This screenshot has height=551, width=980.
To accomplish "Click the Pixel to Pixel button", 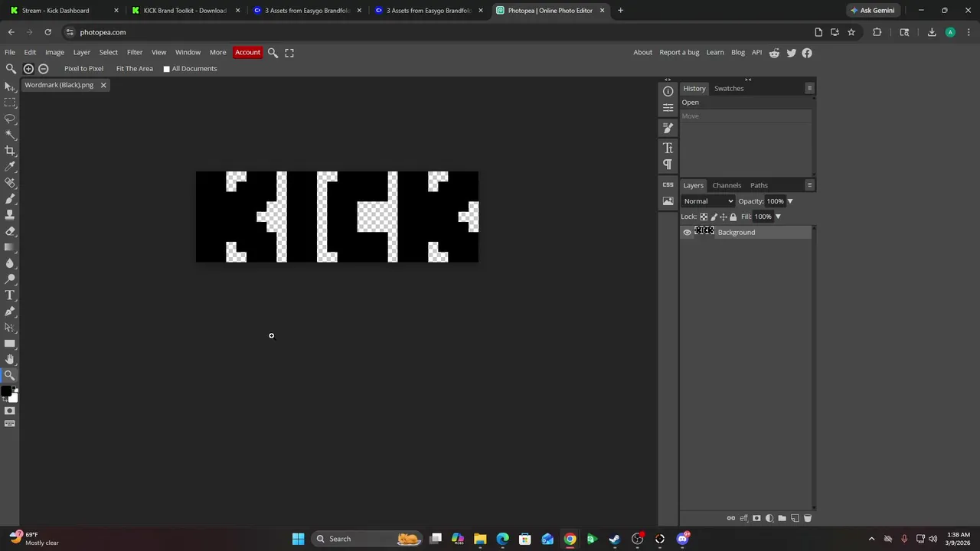I will click(x=83, y=69).
